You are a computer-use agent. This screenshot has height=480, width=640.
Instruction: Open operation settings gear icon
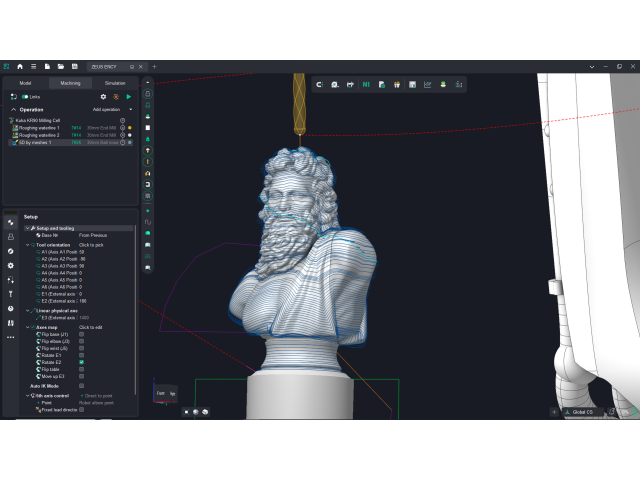(103, 96)
